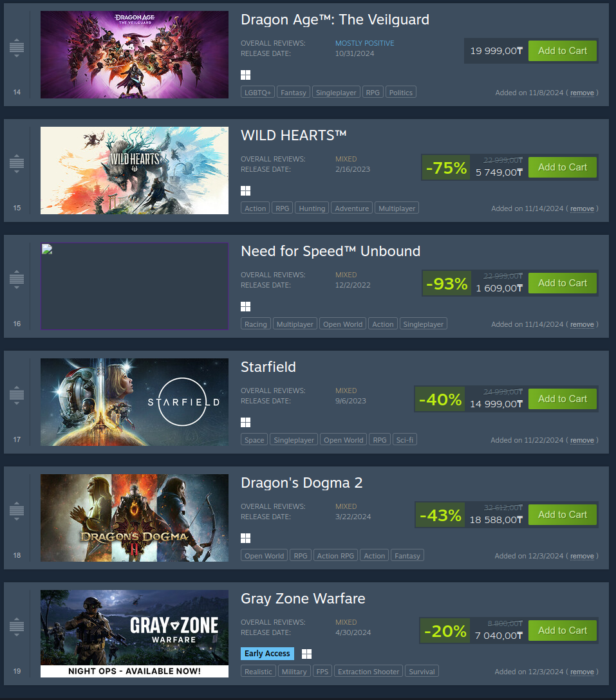
Task: Add Dragon Age: The Veilguard to cart
Action: point(563,51)
